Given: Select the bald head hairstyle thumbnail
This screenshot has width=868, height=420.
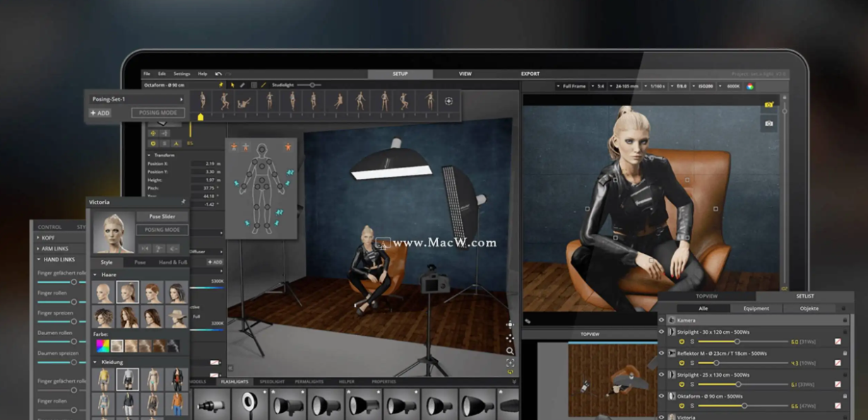Looking at the screenshot, I should (103, 292).
